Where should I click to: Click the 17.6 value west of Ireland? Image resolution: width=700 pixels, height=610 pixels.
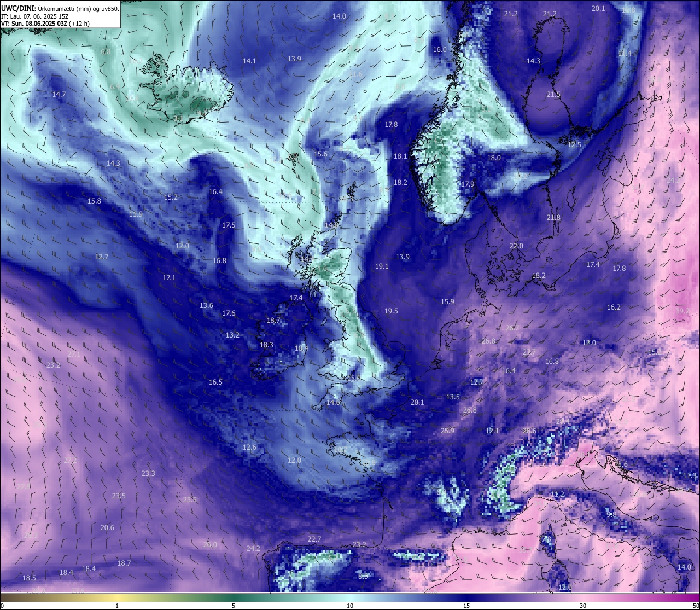229,313
